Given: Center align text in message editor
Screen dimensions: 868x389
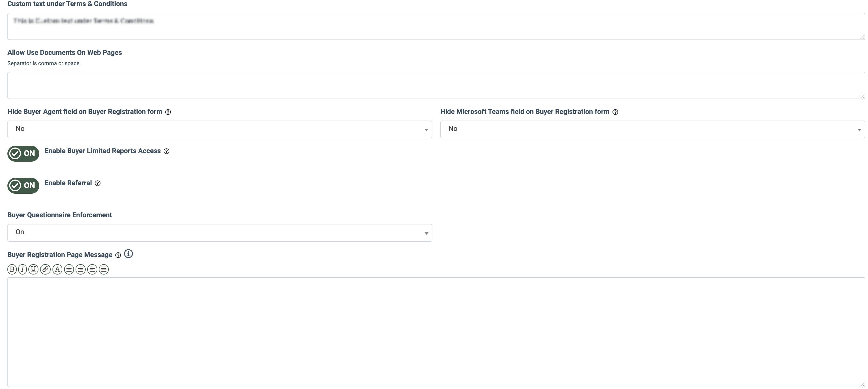Looking at the screenshot, I should coord(69,269).
